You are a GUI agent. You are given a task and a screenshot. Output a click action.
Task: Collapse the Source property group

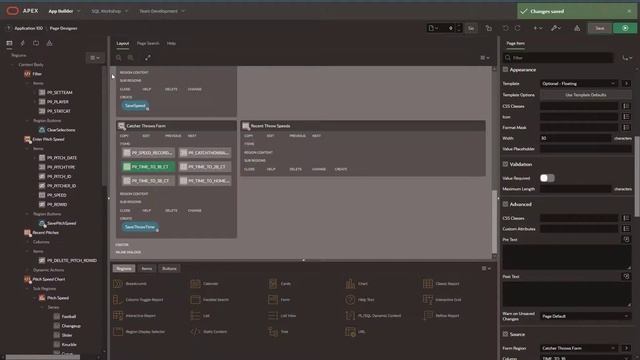point(505,334)
